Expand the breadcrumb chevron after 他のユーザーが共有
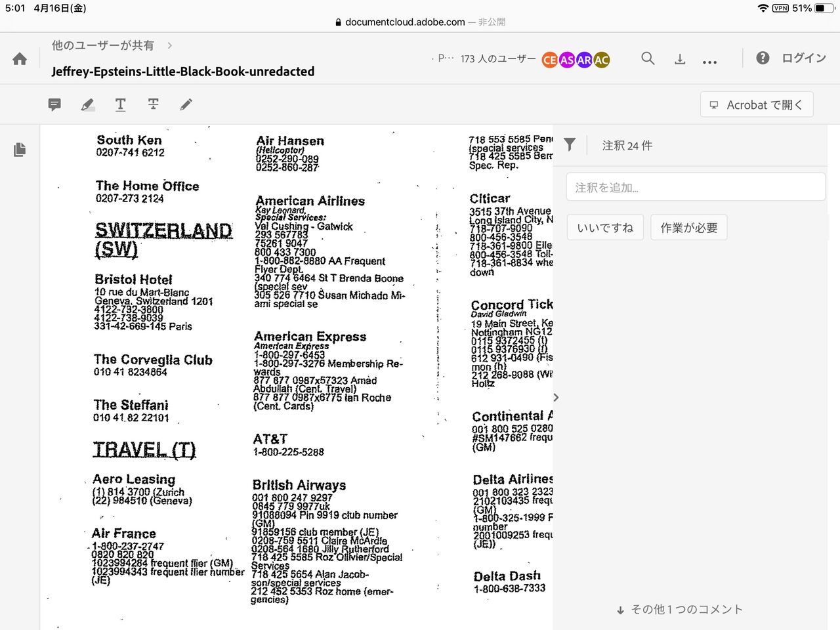Screen dimensions: 840x630 click(x=170, y=45)
